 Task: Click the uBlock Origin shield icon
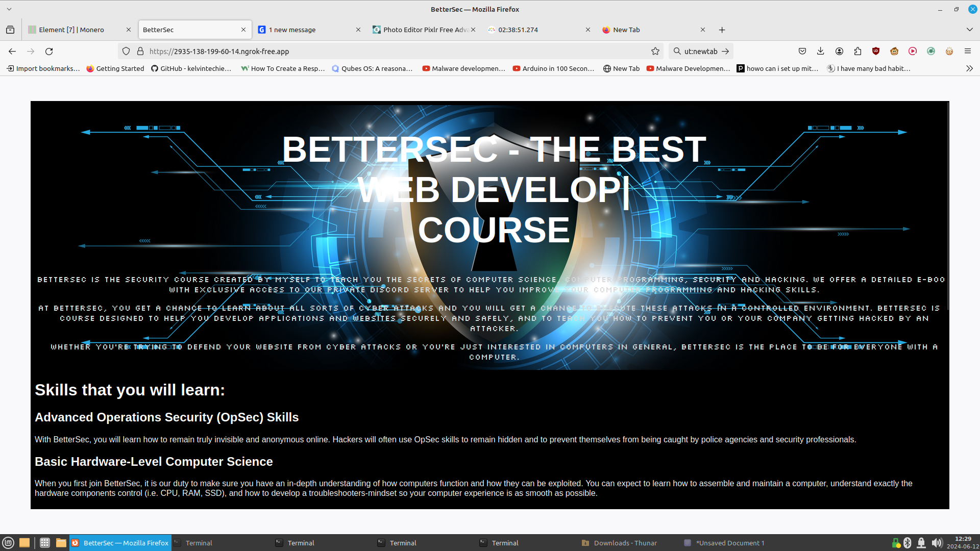tap(876, 51)
